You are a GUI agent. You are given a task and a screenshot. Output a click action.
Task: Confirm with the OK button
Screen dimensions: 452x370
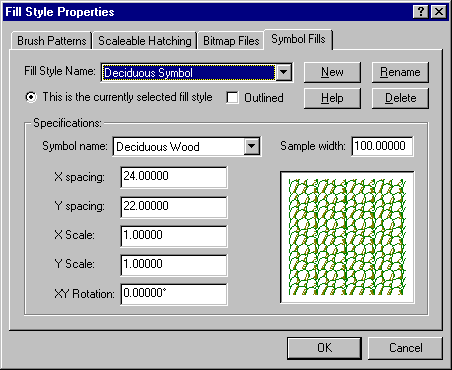coord(324,348)
